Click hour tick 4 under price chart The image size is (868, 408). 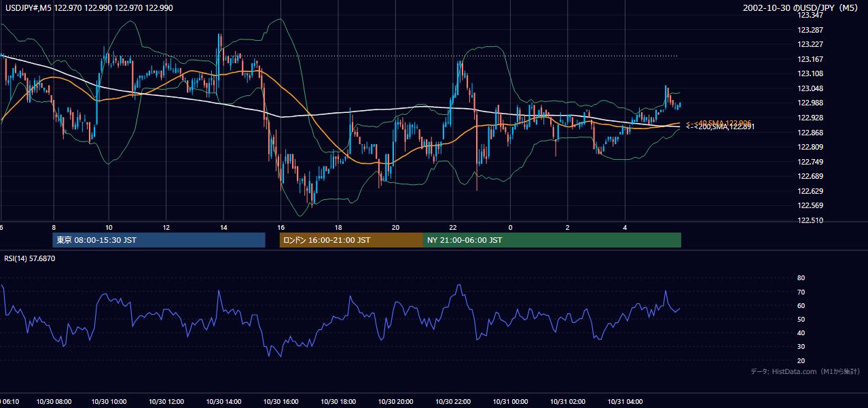(x=625, y=228)
